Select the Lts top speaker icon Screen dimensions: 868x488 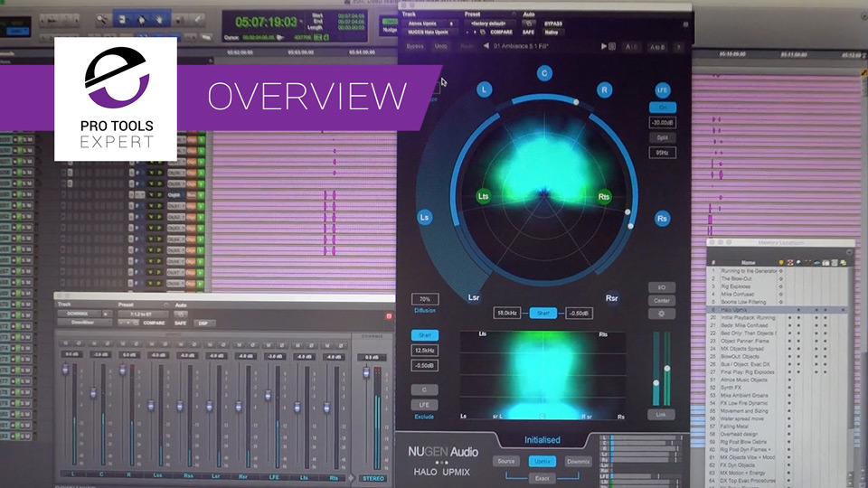point(484,195)
